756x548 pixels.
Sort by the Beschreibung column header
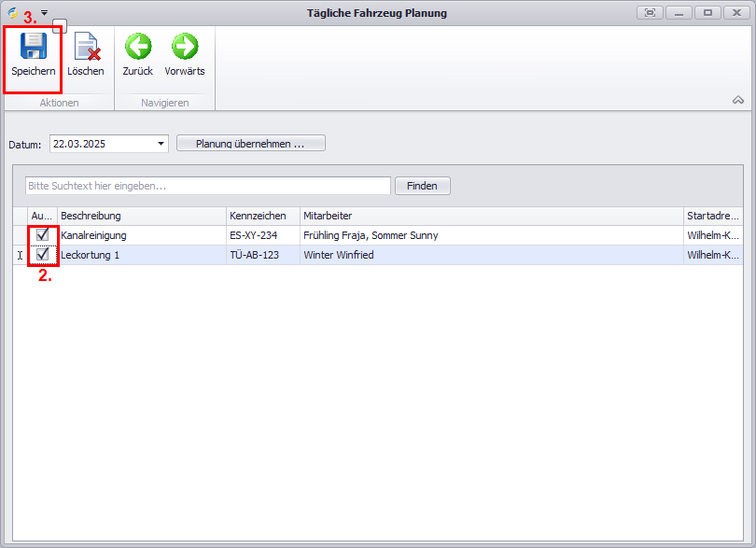click(141, 216)
